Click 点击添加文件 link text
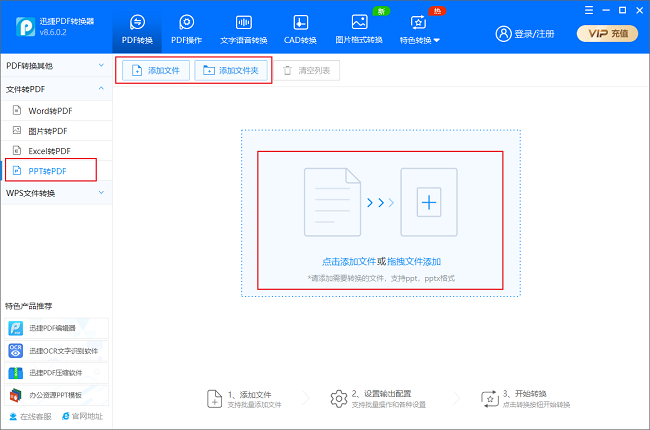 click(349, 262)
